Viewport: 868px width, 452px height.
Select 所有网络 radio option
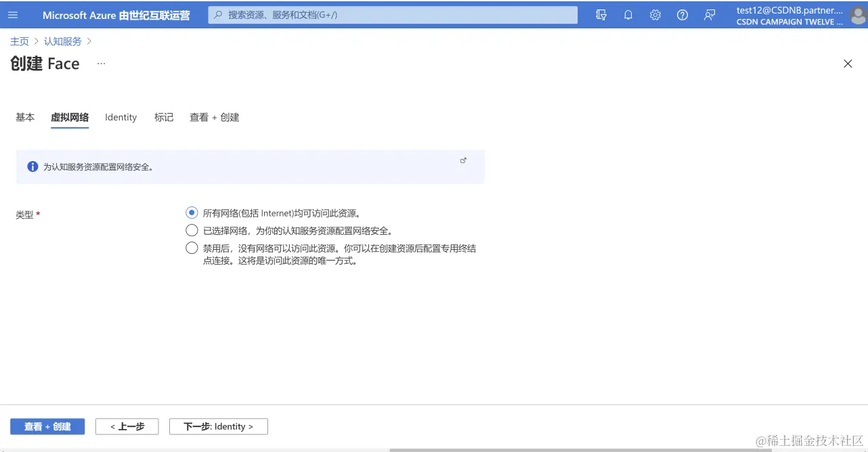[x=192, y=212]
